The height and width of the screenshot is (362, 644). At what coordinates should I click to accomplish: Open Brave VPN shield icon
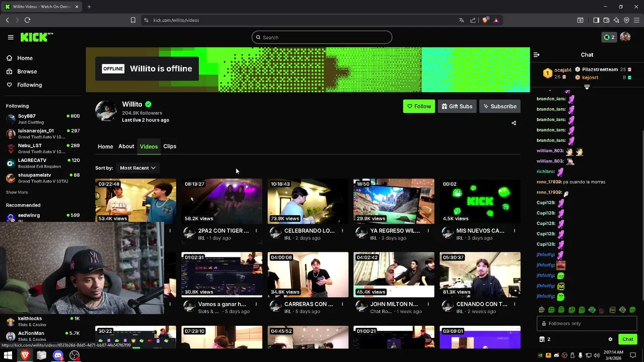click(626, 20)
